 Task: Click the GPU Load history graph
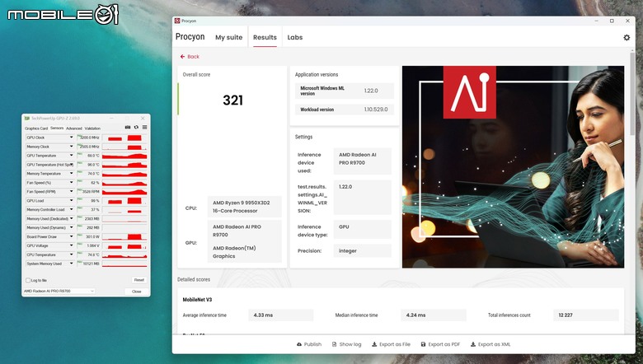click(x=124, y=201)
